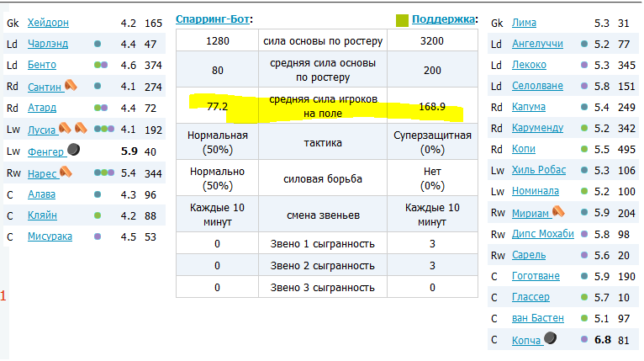644x361 pixels.
Task: Click the 1280 roster strength value
Action: click(218, 40)
